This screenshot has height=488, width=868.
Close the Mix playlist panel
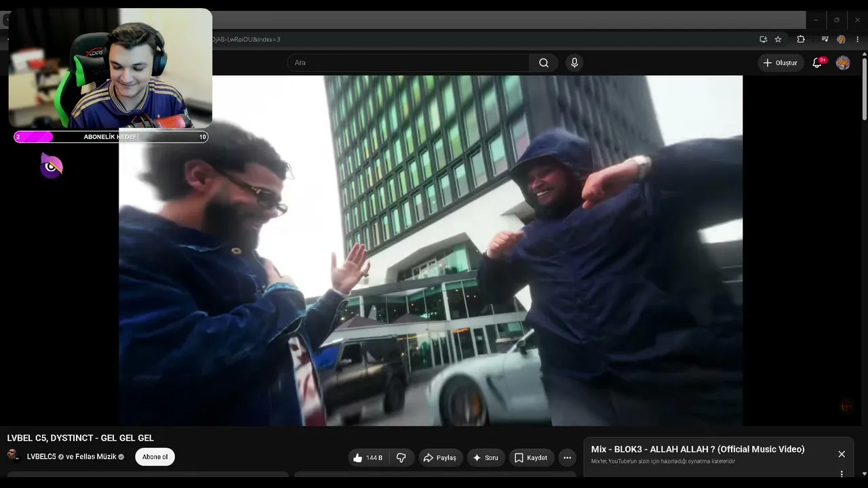tap(842, 454)
